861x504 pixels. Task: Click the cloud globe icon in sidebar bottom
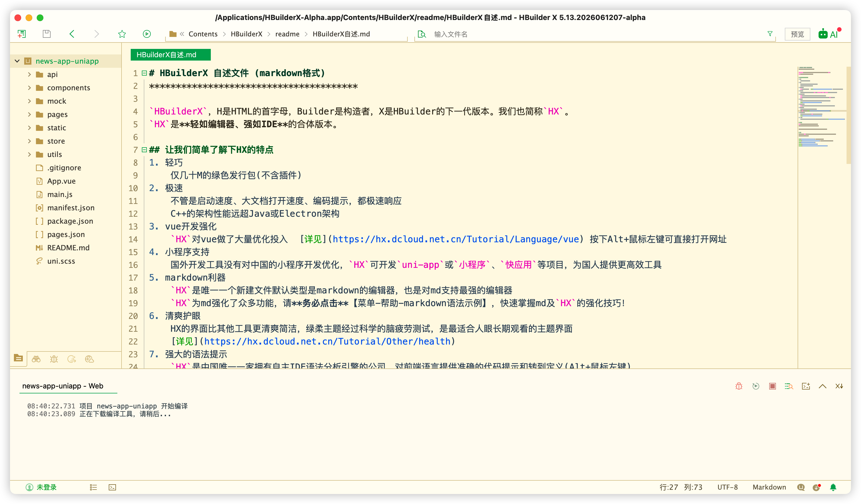tap(90, 359)
